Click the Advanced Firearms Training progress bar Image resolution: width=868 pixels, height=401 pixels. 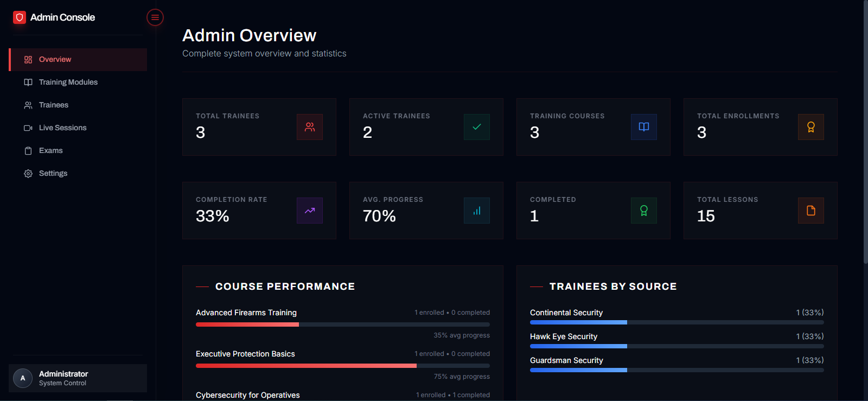coord(342,324)
